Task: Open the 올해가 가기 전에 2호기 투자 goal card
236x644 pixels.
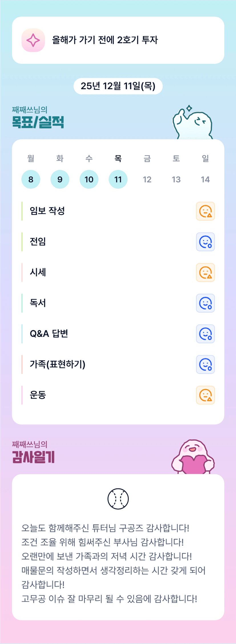Action: (118, 40)
